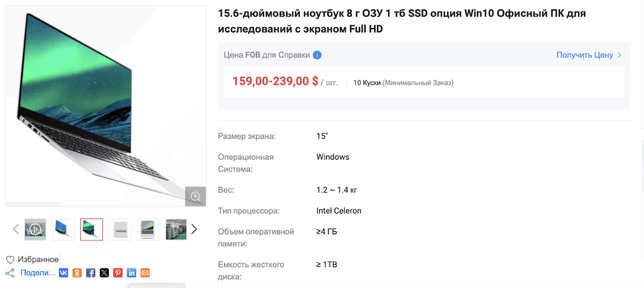Image resolution: width=644 pixels, height=291 pixels.
Task: Open Получить Цену price link
Action: [589, 55]
